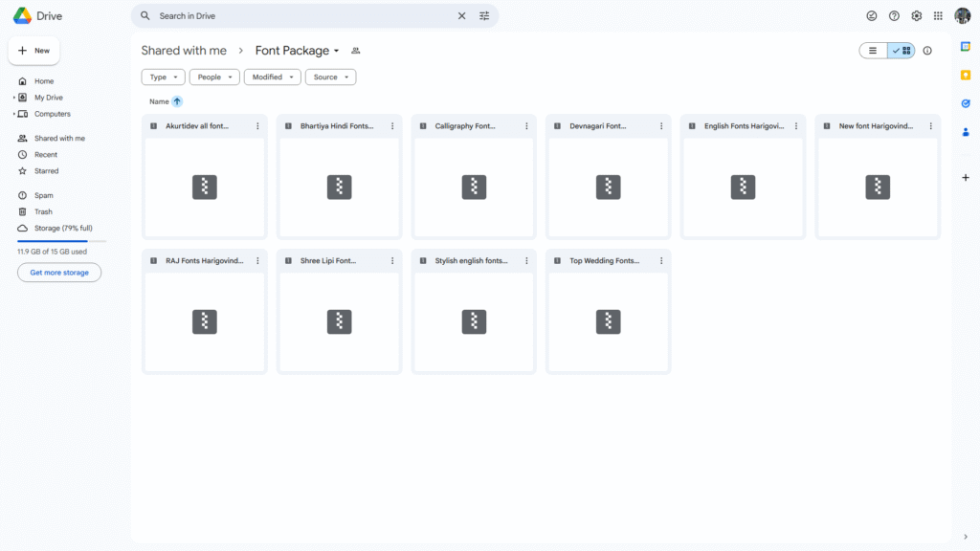This screenshot has width=980, height=551.
Task: Show the side panel chevron at bottom right
Action: point(966,537)
